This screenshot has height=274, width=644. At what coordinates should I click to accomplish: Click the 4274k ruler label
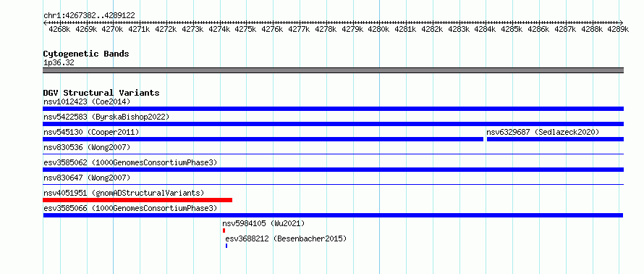click(219, 29)
